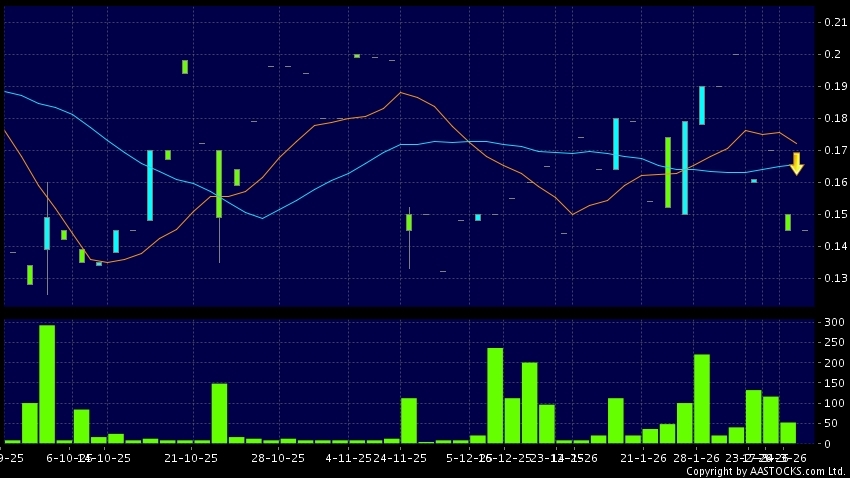Viewport: 850px width, 478px height.
Task: Click the 150 volume axis label
Action: click(x=832, y=383)
